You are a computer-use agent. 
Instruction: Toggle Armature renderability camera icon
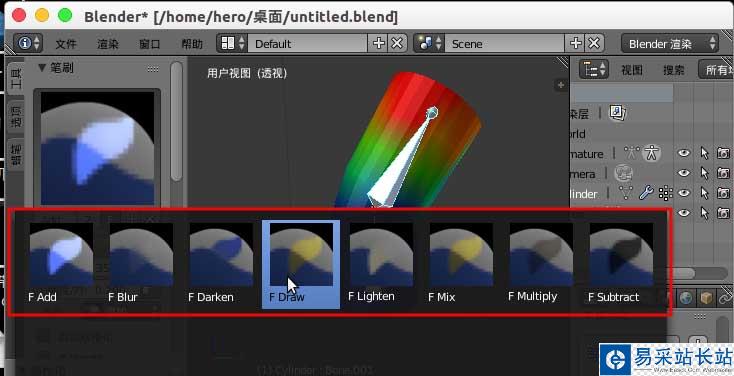pos(723,153)
